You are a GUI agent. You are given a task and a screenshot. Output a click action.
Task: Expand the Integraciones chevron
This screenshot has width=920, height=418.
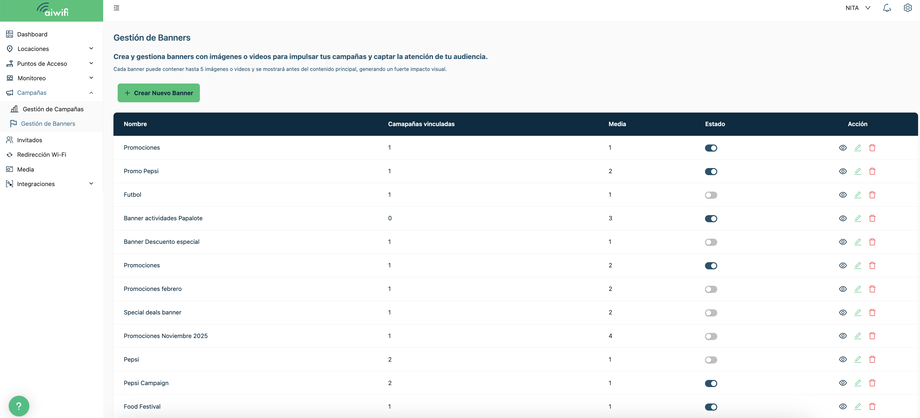[91, 184]
